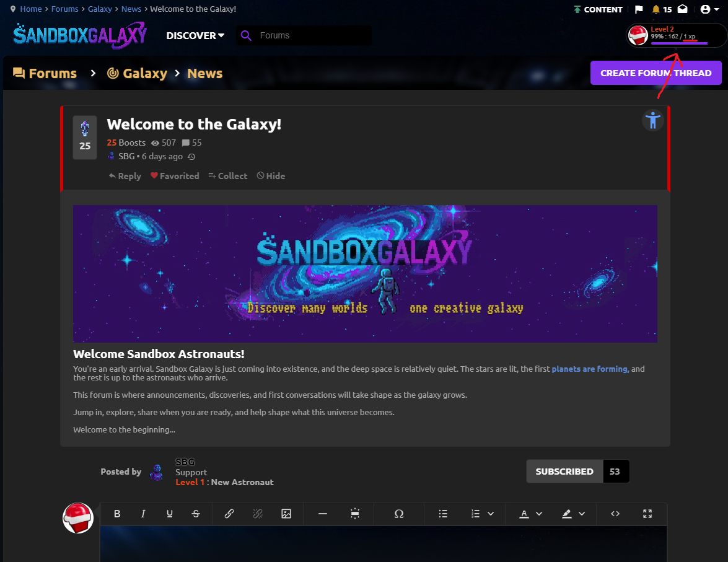
Task: Click the flag icon in top bar
Action: pyautogui.click(x=639, y=9)
